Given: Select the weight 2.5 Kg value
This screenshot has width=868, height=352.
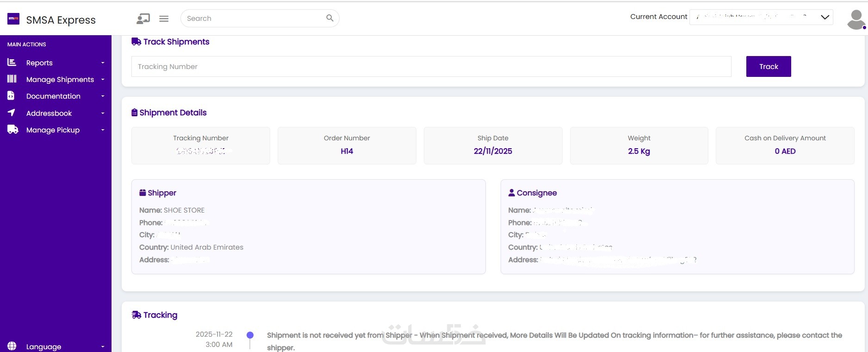Looking at the screenshot, I should 639,151.
